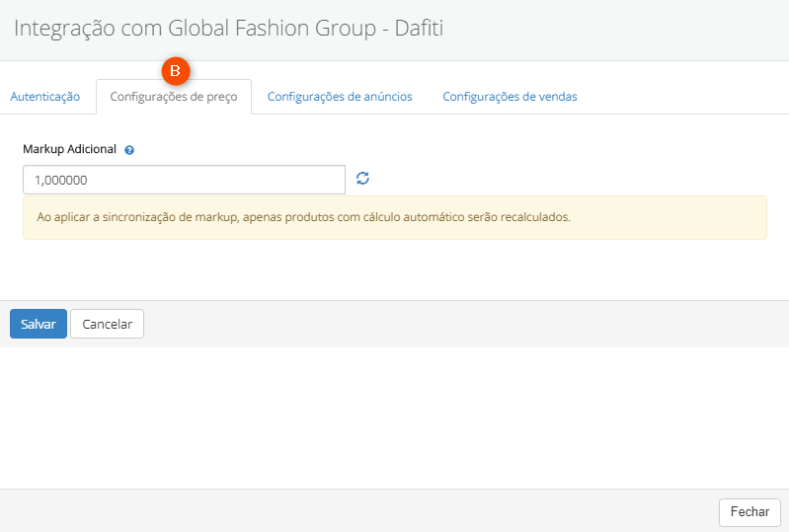Click the Salvar button
This screenshot has height=532, width=789.
coord(39,324)
